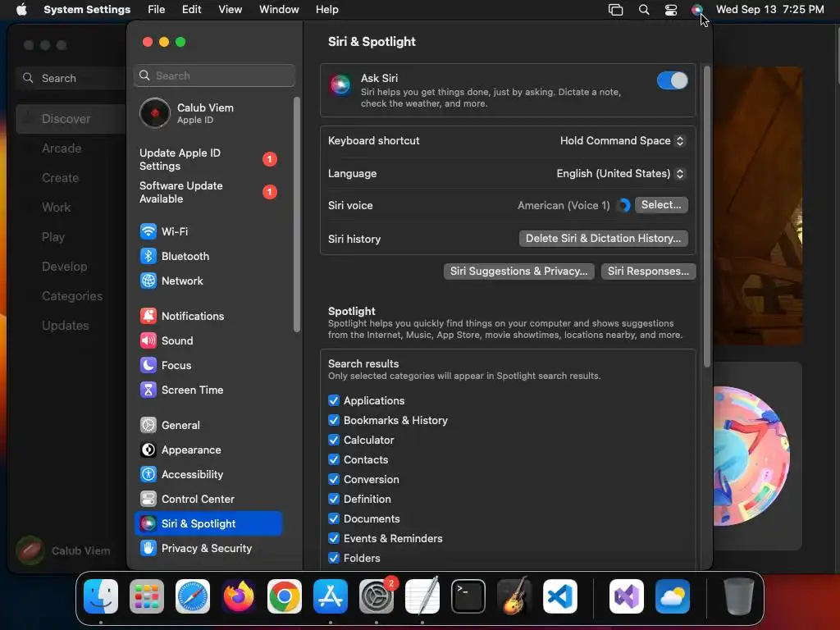Open Safari from the Dock
Screen dimensions: 840x630
click(x=193, y=596)
